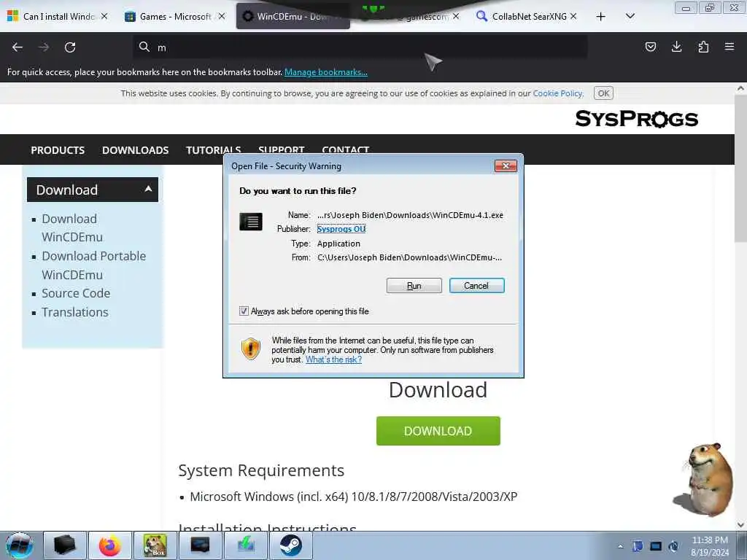The image size is (747, 560).
Task: Open the Pocket save icon
Action: pyautogui.click(x=650, y=47)
